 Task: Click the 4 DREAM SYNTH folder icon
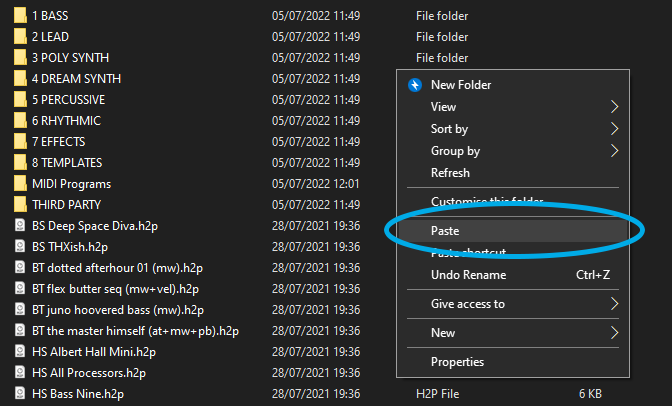(20, 79)
